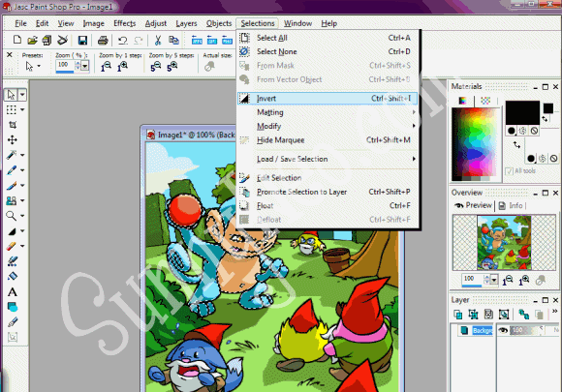The image size is (562, 392).
Task: Click zoom out by 1 step icon
Action: (x=106, y=67)
